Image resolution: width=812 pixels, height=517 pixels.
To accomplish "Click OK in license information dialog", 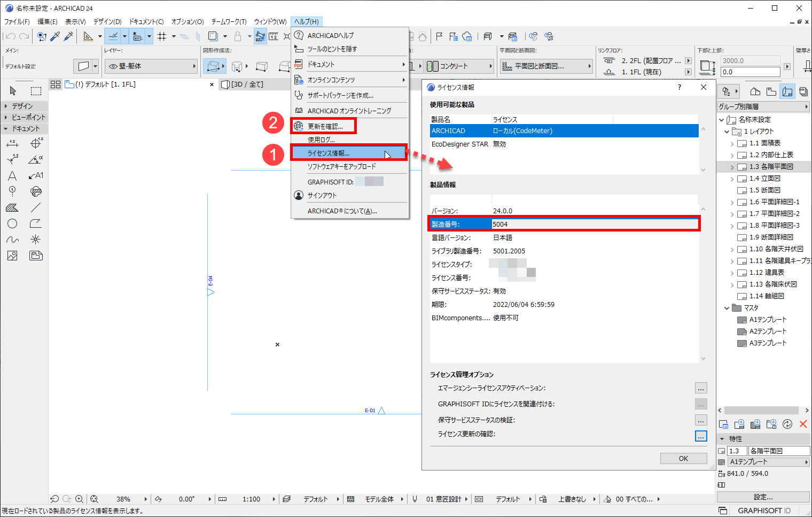I will pyautogui.click(x=683, y=458).
